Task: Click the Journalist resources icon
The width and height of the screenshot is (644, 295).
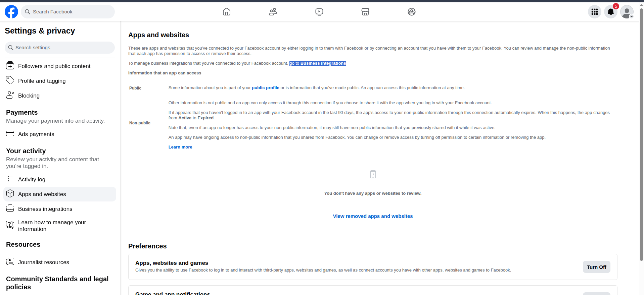Action: tap(10, 262)
